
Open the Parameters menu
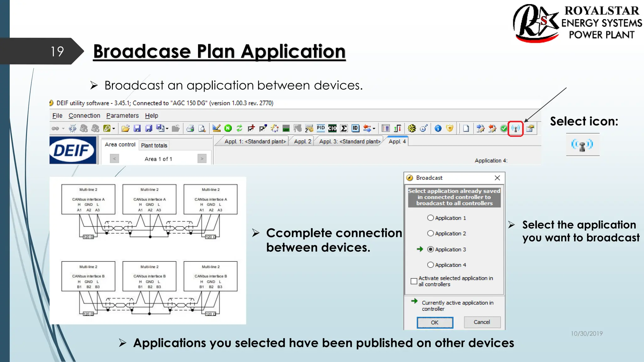point(122,116)
